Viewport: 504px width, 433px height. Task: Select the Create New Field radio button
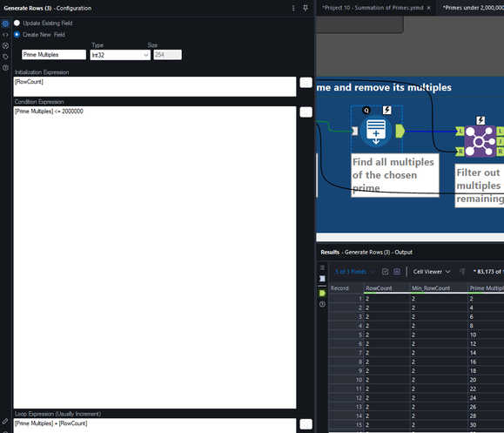point(17,34)
